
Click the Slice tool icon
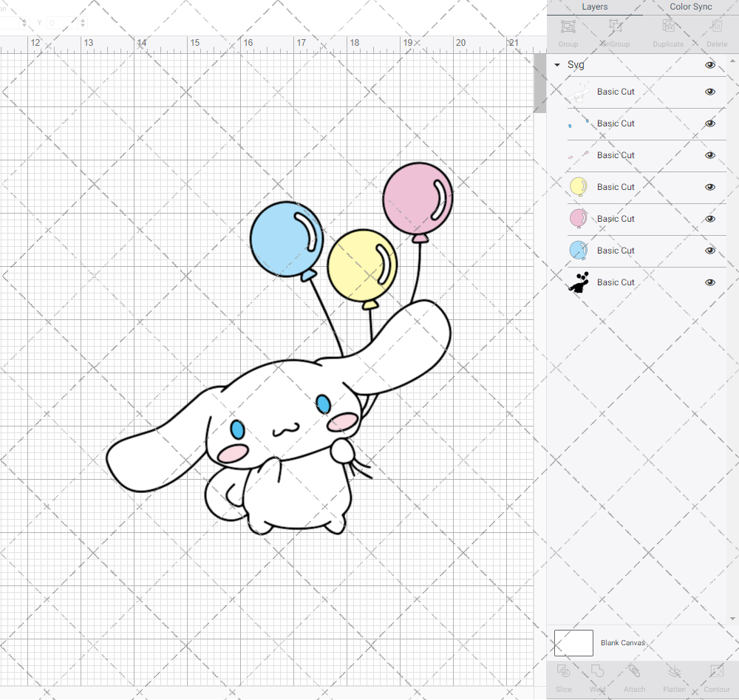[563, 670]
